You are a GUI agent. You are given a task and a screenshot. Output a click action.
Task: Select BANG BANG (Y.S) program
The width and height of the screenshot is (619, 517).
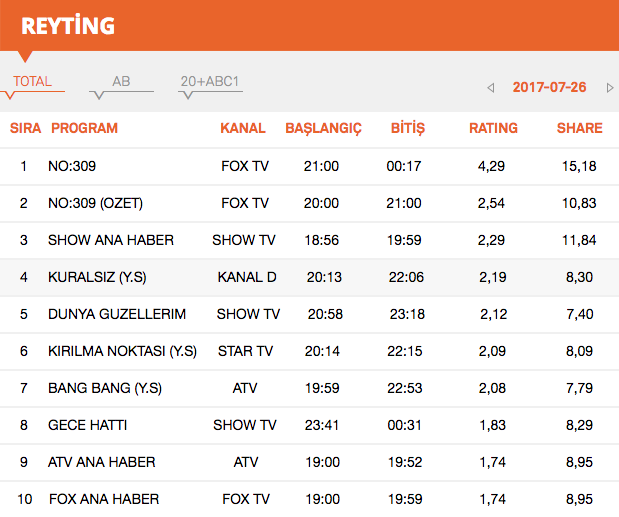click(x=104, y=388)
